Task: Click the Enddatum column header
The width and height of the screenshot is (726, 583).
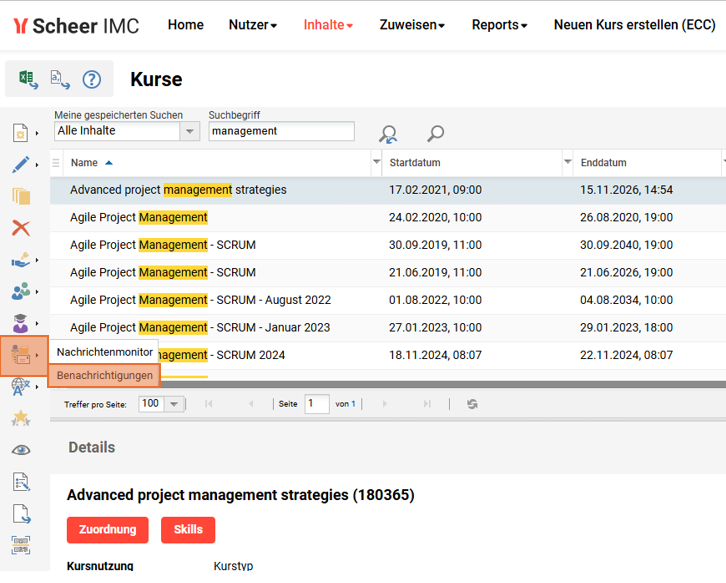Action: (603, 163)
